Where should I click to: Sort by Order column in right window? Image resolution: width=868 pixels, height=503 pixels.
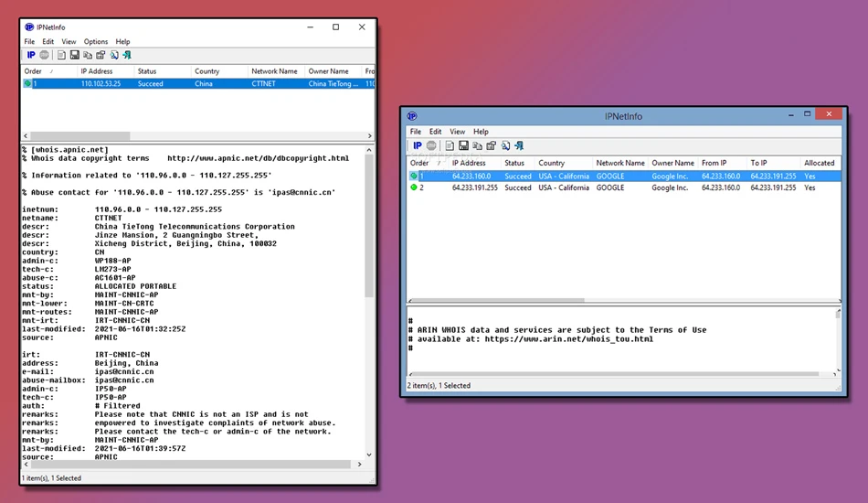pos(428,163)
